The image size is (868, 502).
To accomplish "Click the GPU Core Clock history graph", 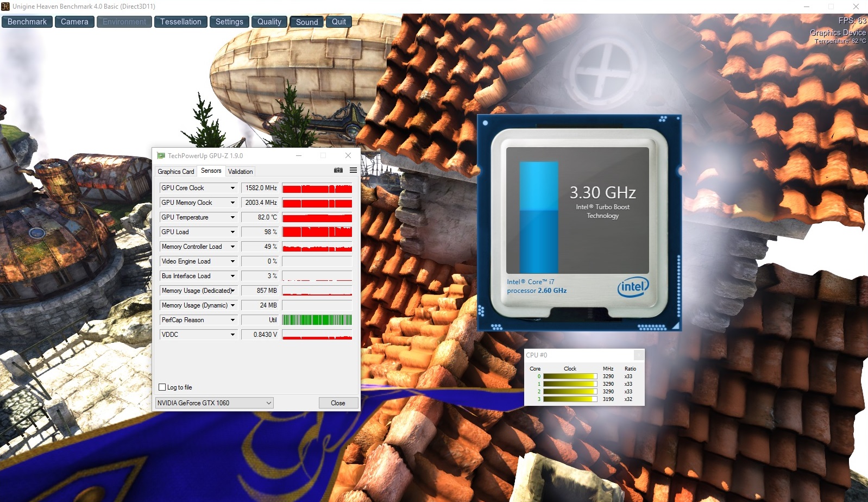I will tap(317, 188).
